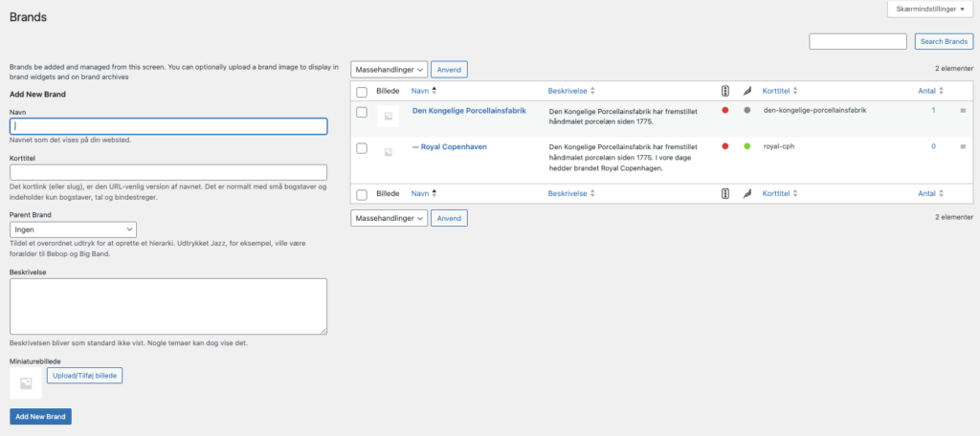Click the Miniaturebillede placeholder image
This screenshot has width=980, height=436.
click(26, 383)
